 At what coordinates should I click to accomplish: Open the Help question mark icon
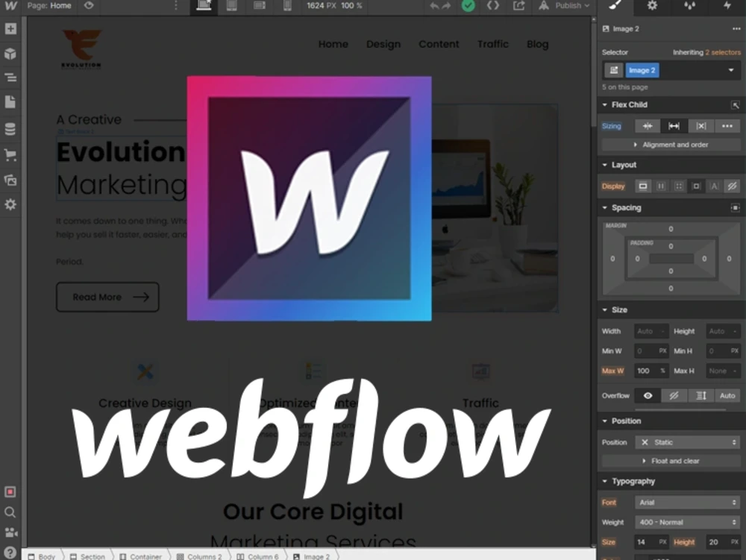pos(10,553)
